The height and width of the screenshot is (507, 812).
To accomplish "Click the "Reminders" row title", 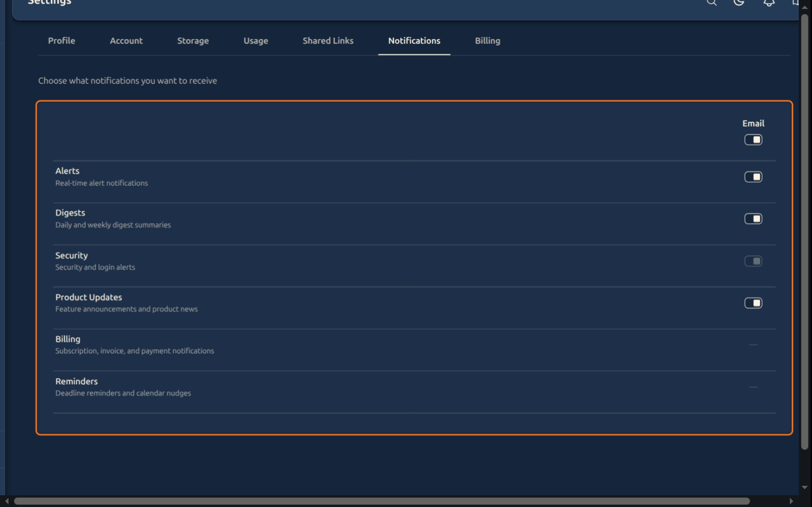I will click(x=77, y=381).
